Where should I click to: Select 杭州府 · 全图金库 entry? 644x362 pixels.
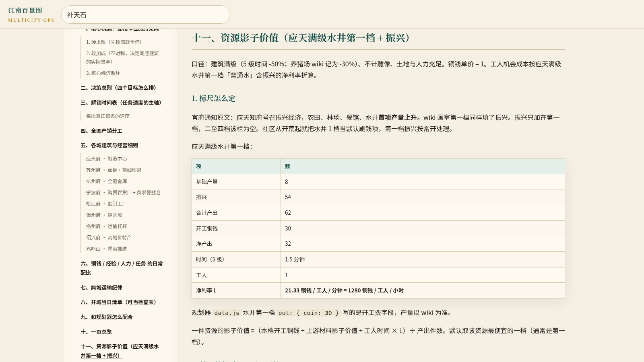pyautogui.click(x=107, y=181)
